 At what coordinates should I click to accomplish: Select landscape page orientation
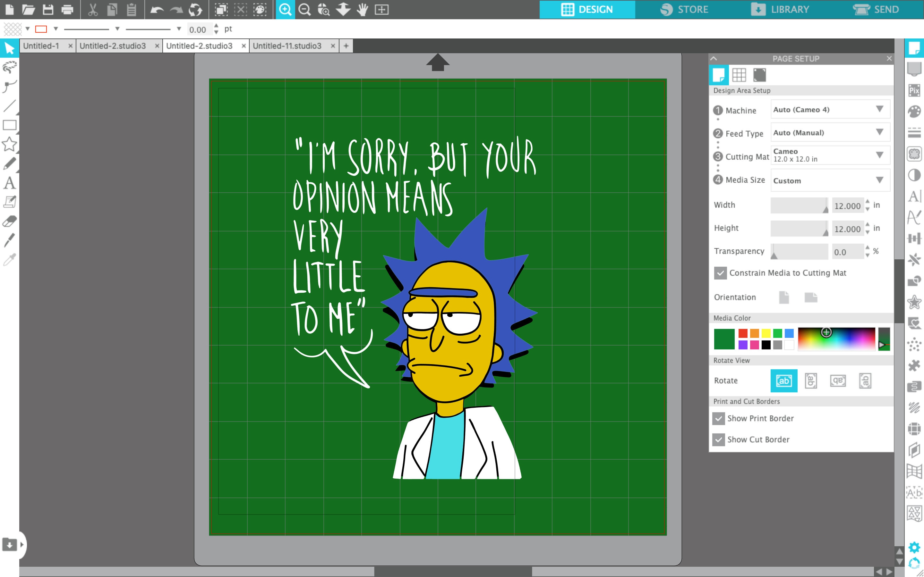click(811, 297)
